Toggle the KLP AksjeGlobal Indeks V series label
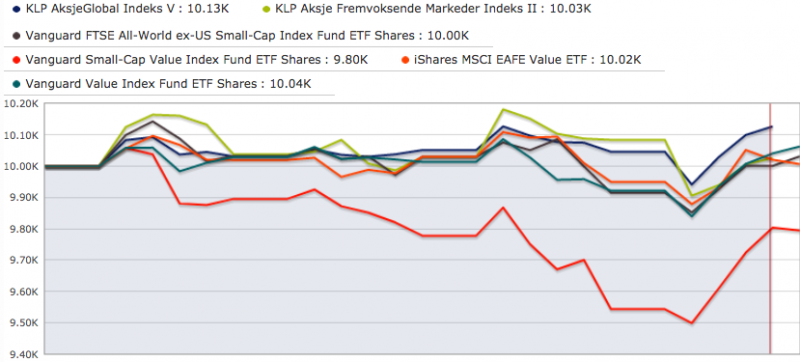800x362 pixels. coord(123,9)
